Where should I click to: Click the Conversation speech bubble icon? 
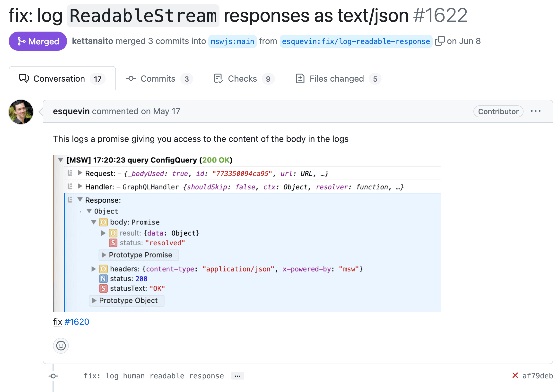23,78
